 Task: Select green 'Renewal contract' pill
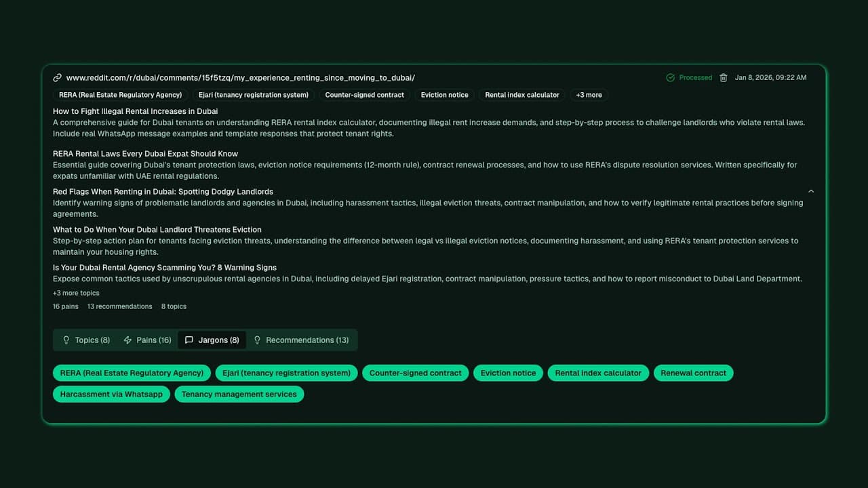pos(693,373)
